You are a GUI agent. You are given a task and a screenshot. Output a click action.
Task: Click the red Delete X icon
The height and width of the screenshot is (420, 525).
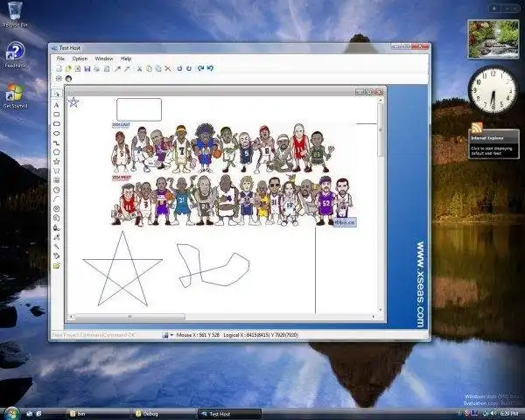(x=168, y=68)
